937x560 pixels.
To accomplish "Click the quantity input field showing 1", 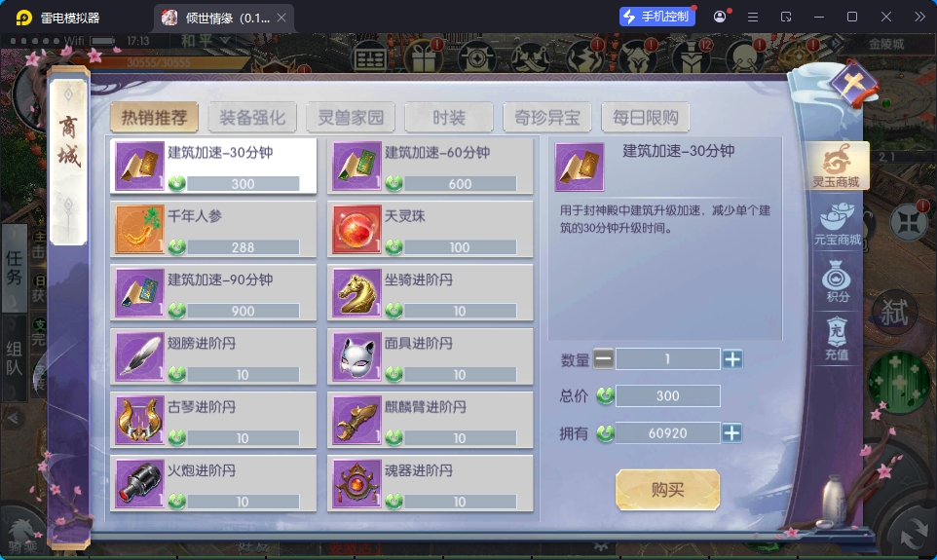I will [x=667, y=359].
